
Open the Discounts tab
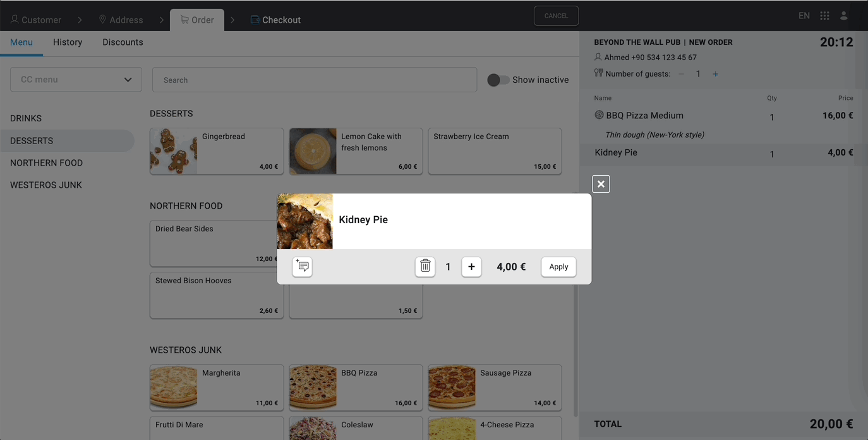[123, 42]
